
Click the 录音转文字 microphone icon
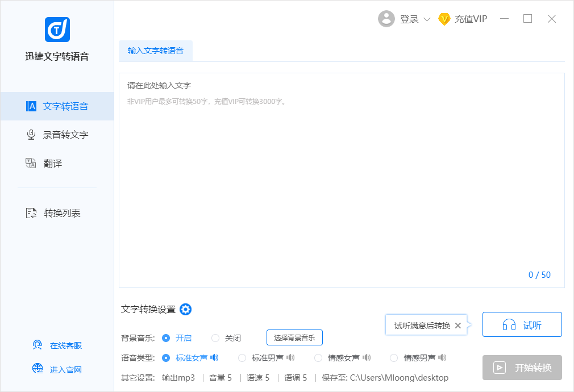click(31, 135)
